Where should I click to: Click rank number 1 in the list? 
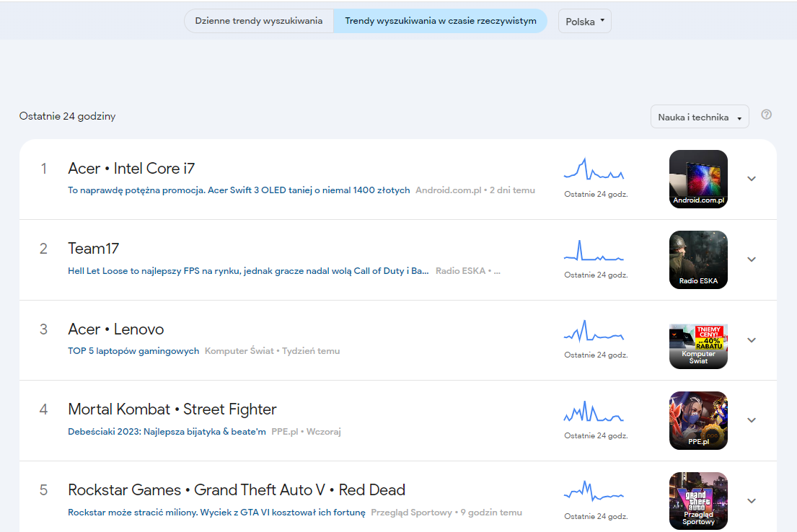pos(44,168)
